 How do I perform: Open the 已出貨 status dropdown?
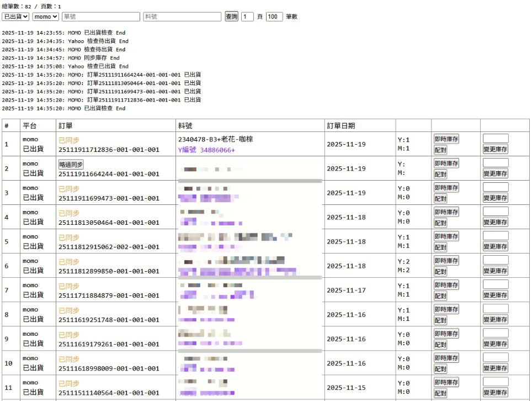[x=16, y=17]
